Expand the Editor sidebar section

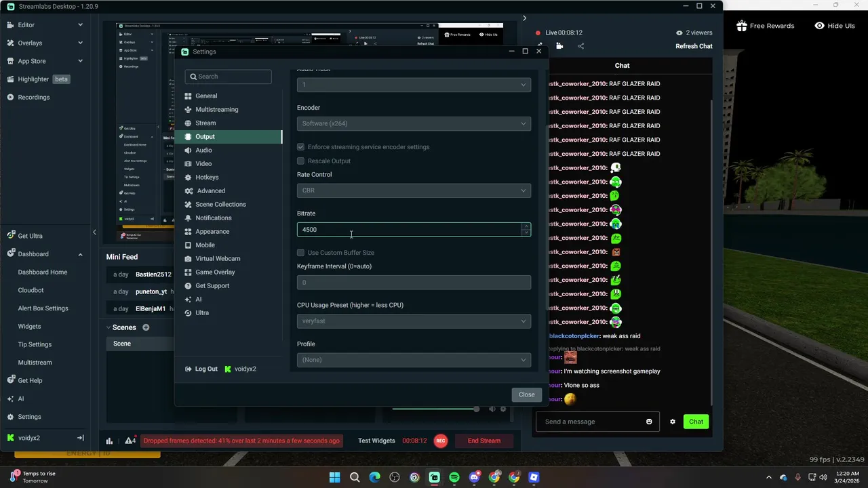(80, 25)
